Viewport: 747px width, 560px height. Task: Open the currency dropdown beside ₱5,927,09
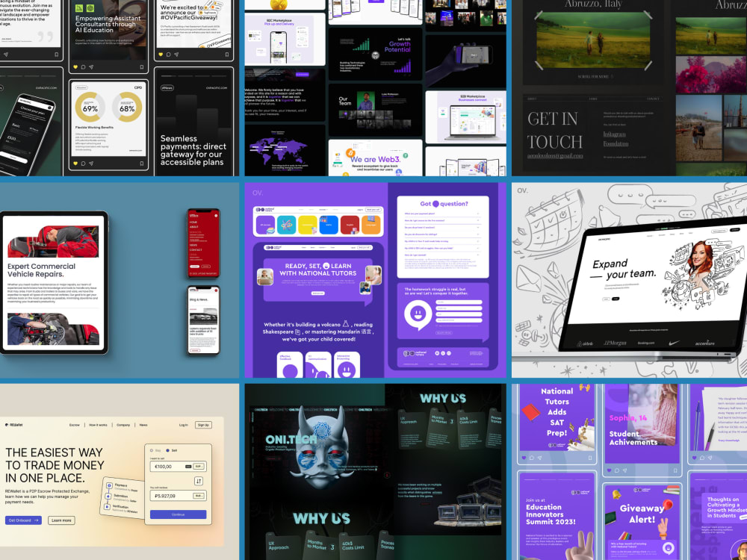pos(199,496)
